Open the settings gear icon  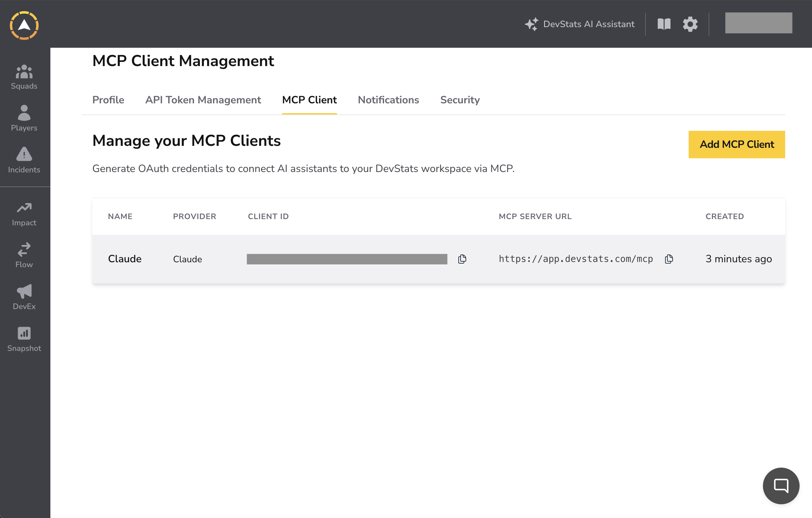click(690, 24)
